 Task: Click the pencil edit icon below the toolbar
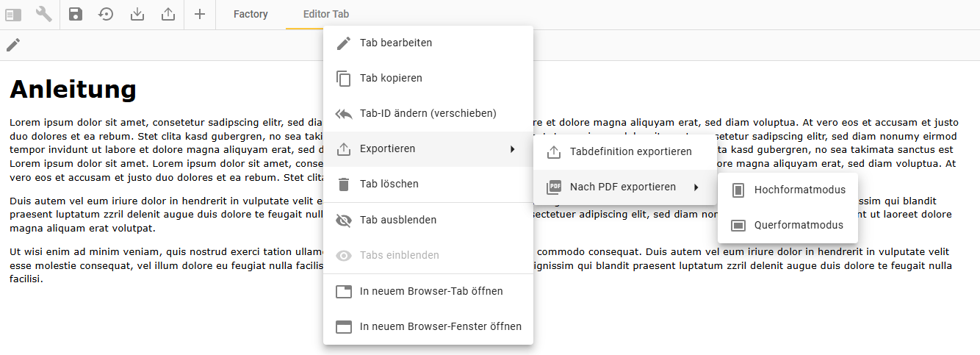click(x=13, y=45)
